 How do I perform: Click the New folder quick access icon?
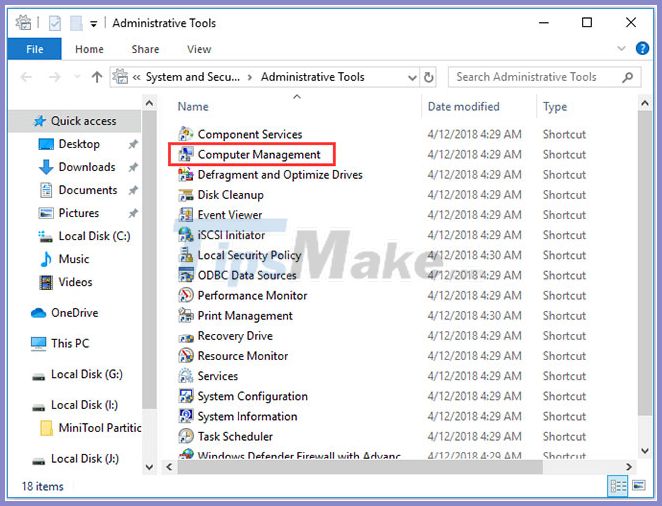point(76,23)
